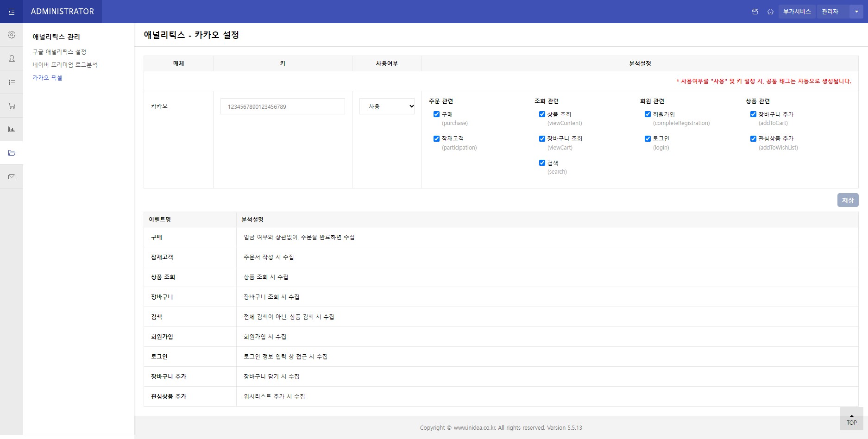Toggle the 관심상품 추가 checkbox
This screenshot has width=868, height=439.
[x=753, y=138]
